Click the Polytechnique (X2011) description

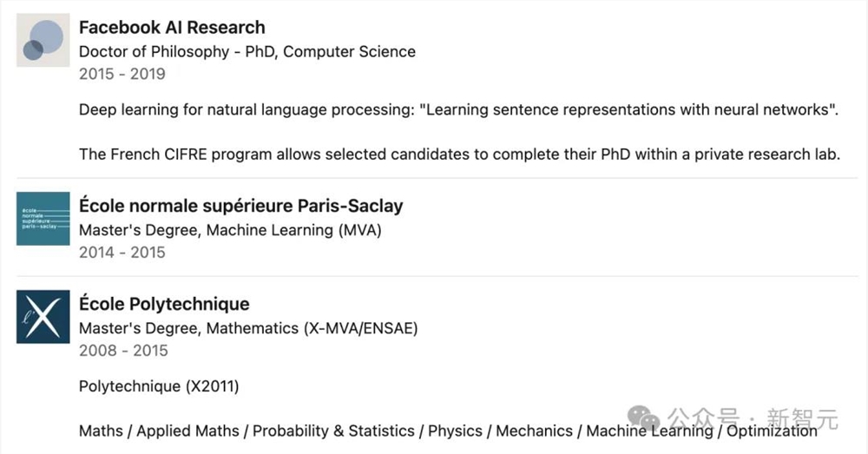(x=158, y=386)
